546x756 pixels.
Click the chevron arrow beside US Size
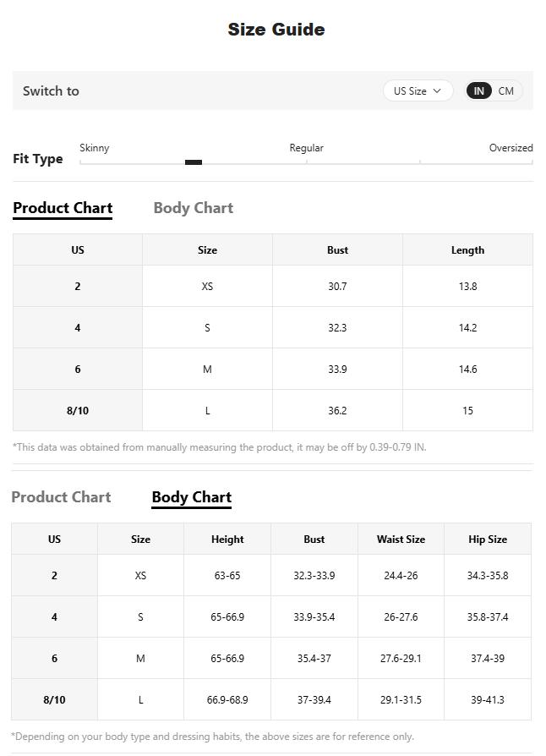pyautogui.click(x=437, y=90)
